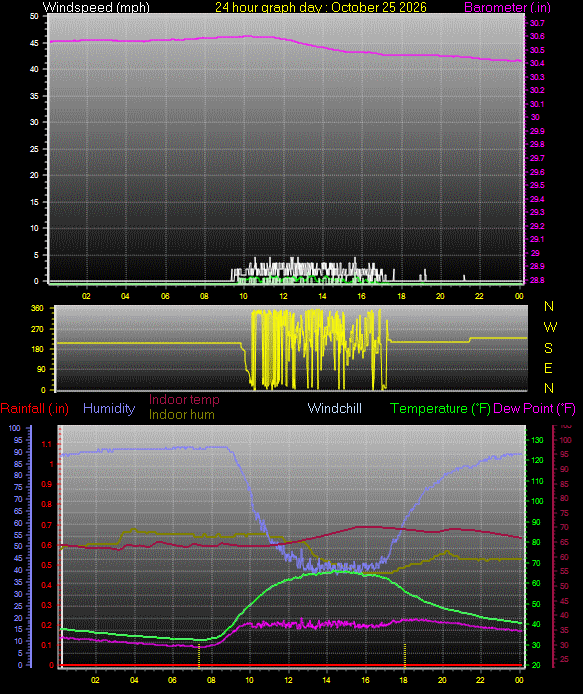Click the '30.4' barometer axis value
The height and width of the screenshot is (694, 583).
[537, 63]
